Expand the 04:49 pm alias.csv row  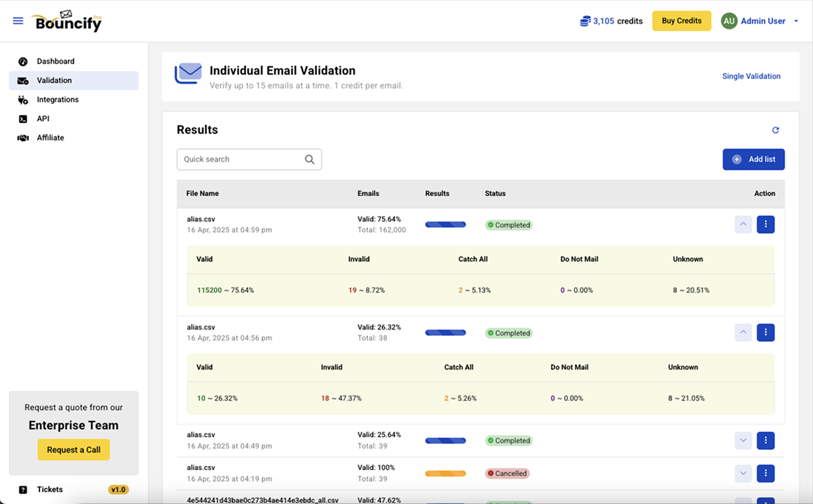(x=743, y=441)
